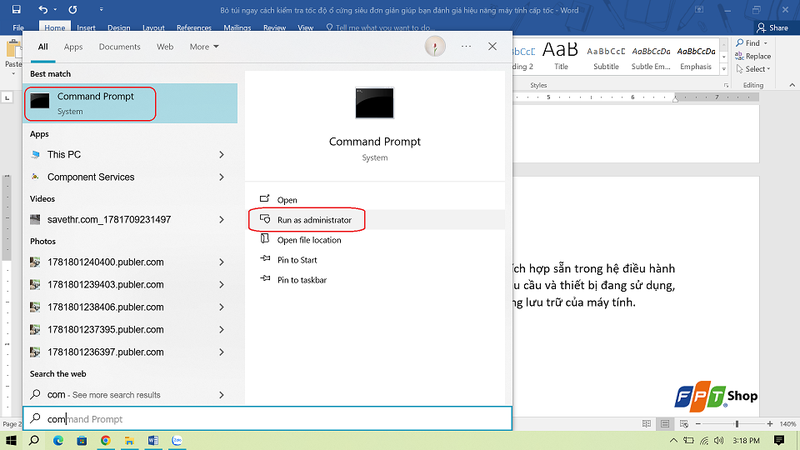Click Open file location action
The image size is (800, 450).
(x=301, y=240)
